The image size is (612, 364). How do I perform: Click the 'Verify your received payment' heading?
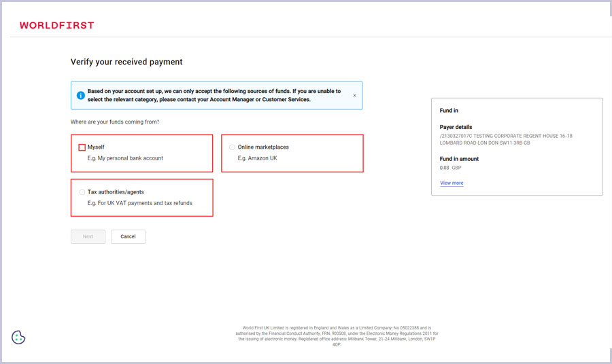126,62
